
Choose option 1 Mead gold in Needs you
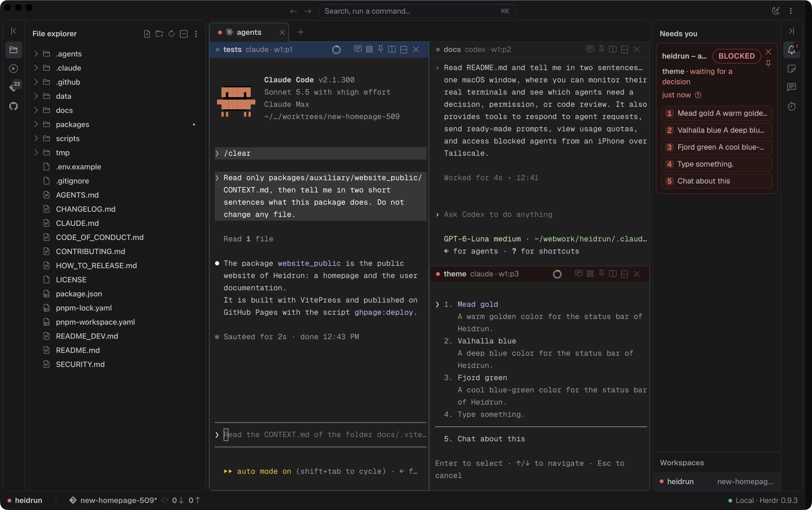(x=716, y=113)
